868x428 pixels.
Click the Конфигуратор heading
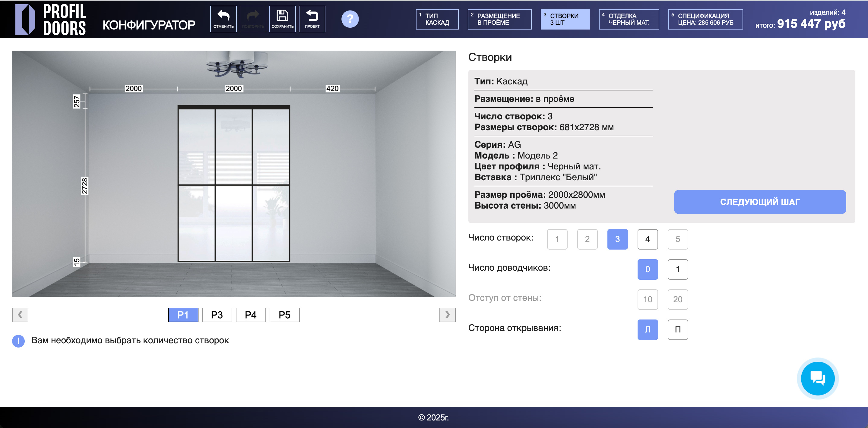149,25
